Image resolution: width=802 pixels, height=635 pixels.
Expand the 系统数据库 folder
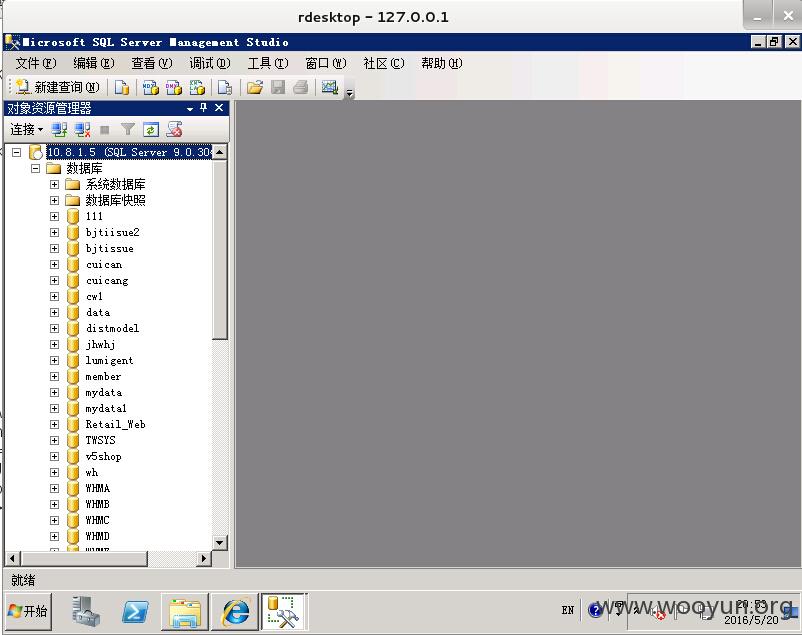pos(54,184)
